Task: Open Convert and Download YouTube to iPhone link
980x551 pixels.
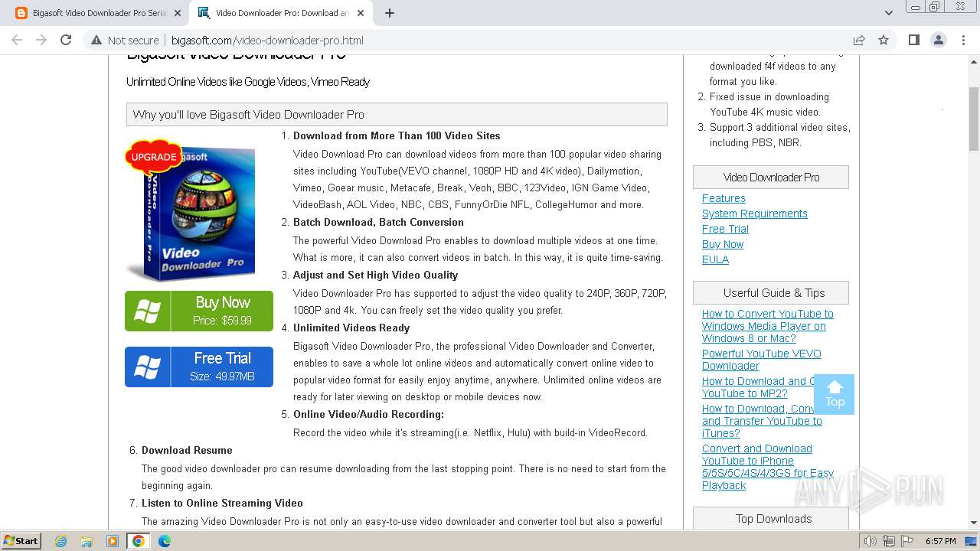Action: 768,467
